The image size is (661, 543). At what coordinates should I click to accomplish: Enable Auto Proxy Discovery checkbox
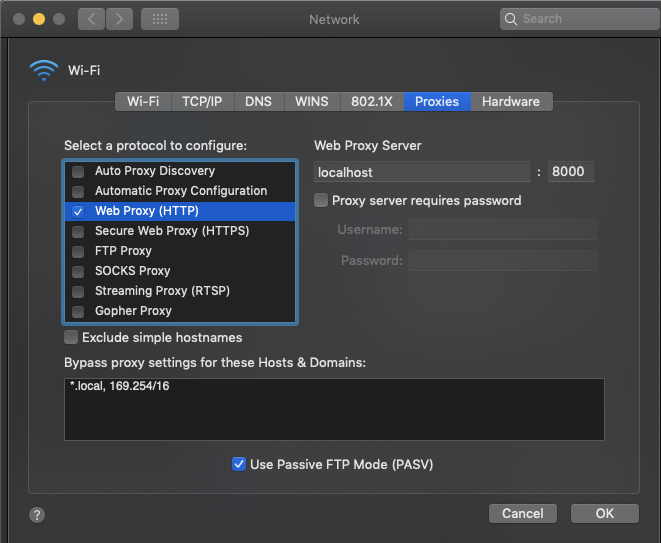78,172
